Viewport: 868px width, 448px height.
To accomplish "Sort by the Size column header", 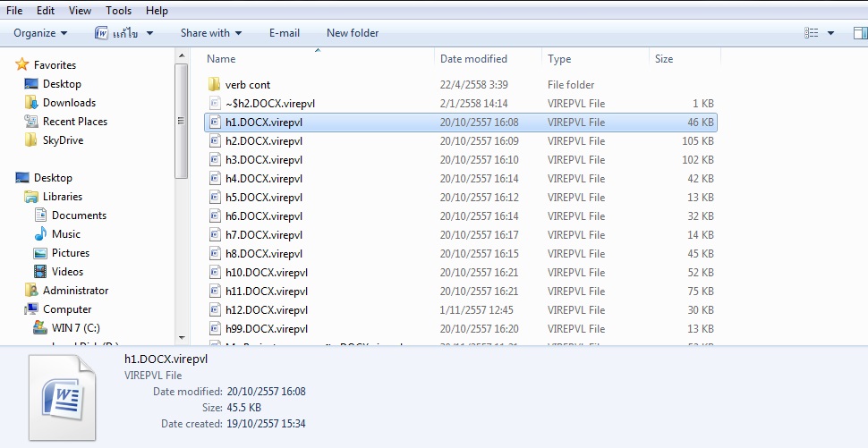I will tap(664, 59).
